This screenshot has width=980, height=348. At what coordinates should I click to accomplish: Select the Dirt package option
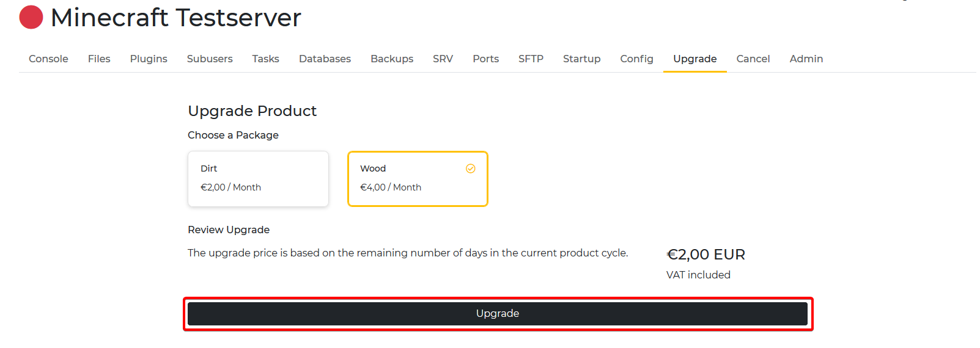[258, 178]
